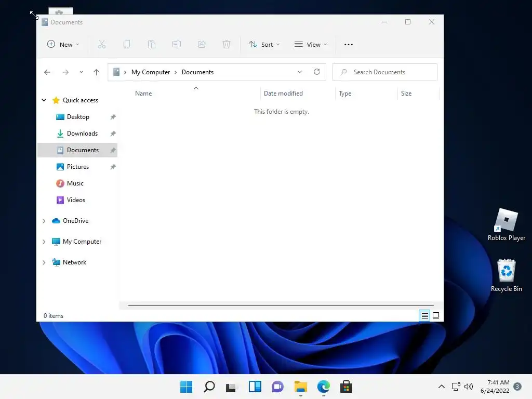532x399 pixels.
Task: Expand the Network tree node
Action: 44,262
